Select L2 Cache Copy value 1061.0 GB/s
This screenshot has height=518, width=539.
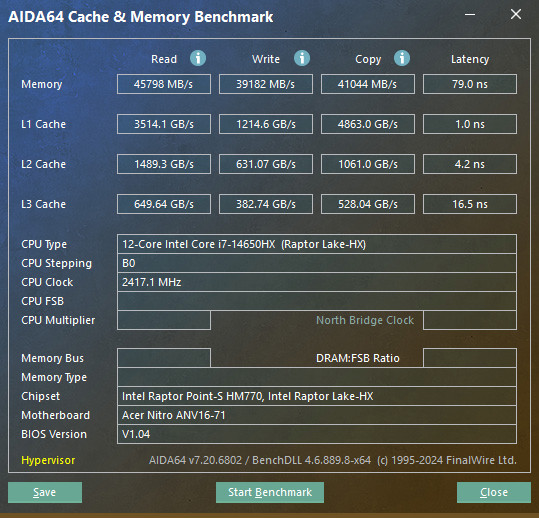pos(368,164)
